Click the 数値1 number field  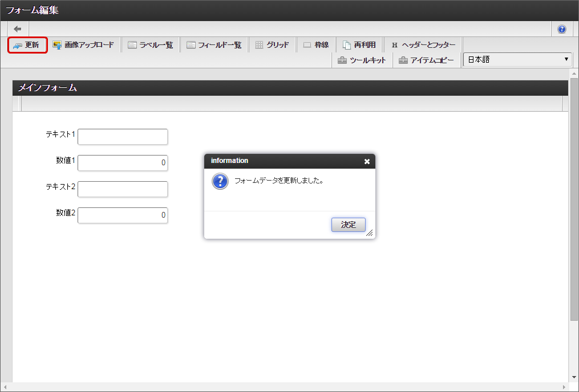(123, 163)
